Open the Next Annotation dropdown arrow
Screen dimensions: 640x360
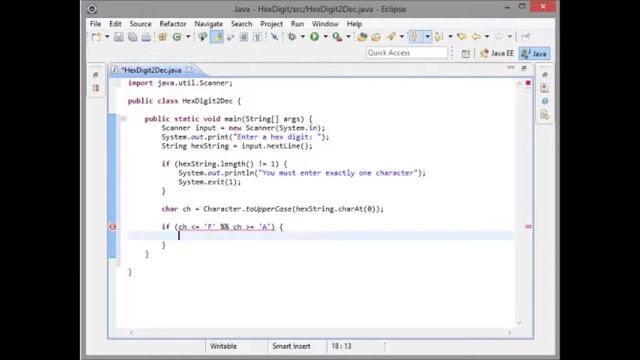click(427, 37)
